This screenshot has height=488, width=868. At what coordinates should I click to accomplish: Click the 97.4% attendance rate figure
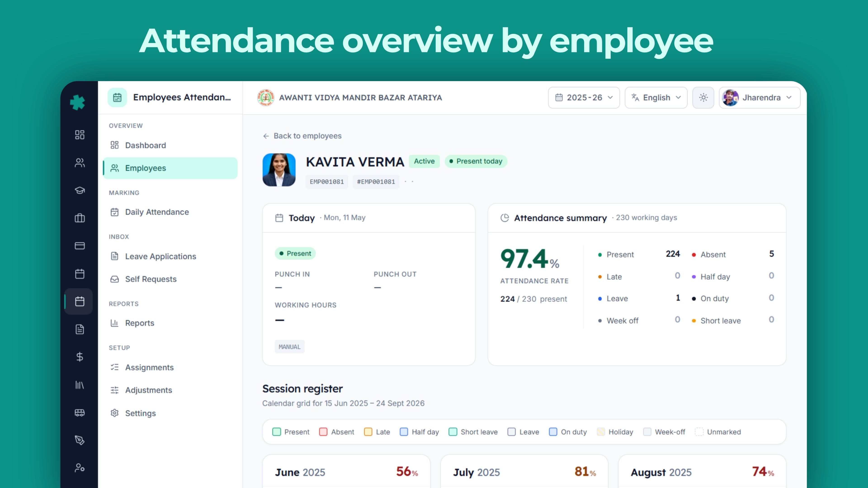pyautogui.click(x=530, y=259)
